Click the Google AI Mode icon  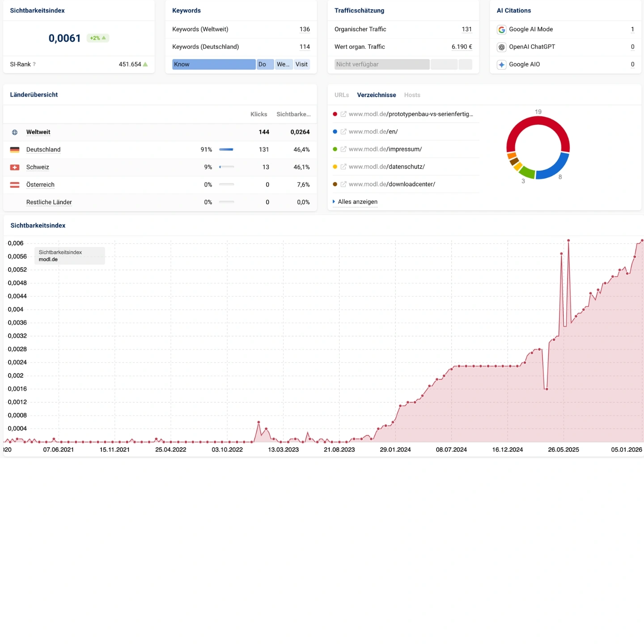click(501, 30)
